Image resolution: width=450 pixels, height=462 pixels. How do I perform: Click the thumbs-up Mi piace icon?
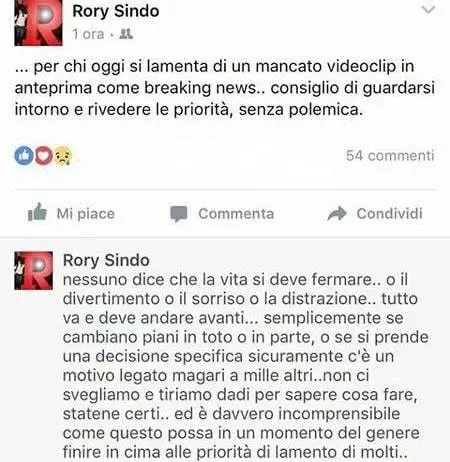coord(37,212)
